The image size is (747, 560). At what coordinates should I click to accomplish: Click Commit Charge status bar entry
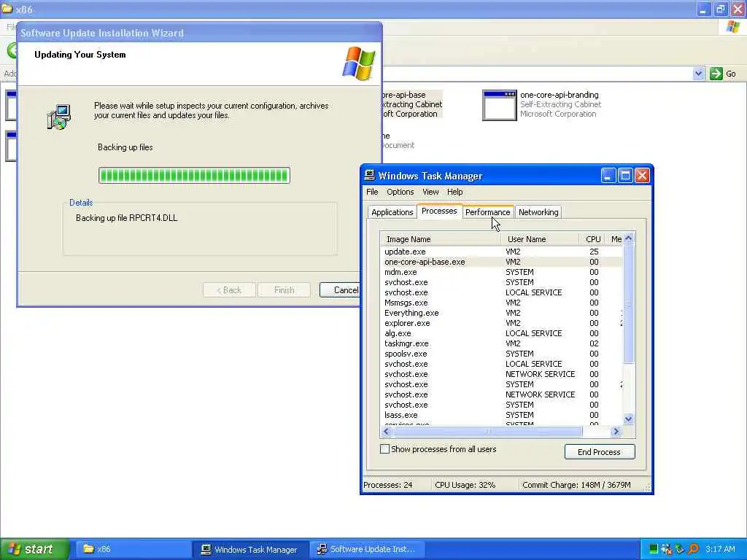(x=576, y=485)
